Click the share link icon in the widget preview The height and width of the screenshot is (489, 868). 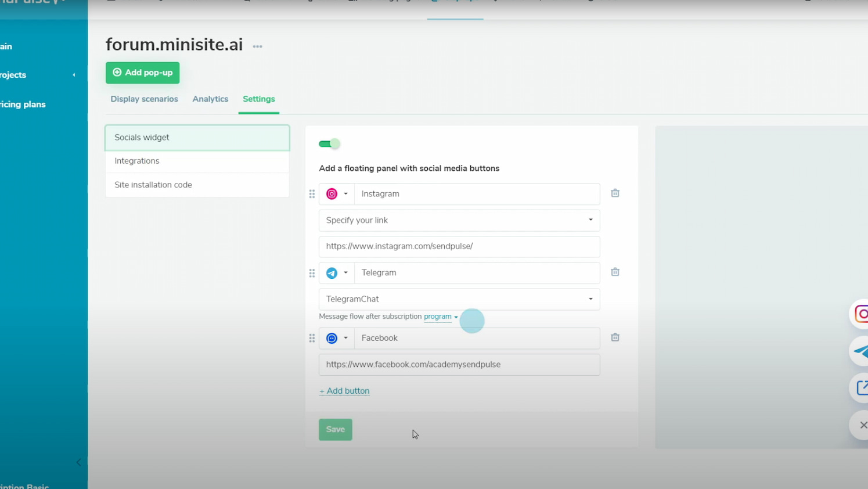(861, 388)
